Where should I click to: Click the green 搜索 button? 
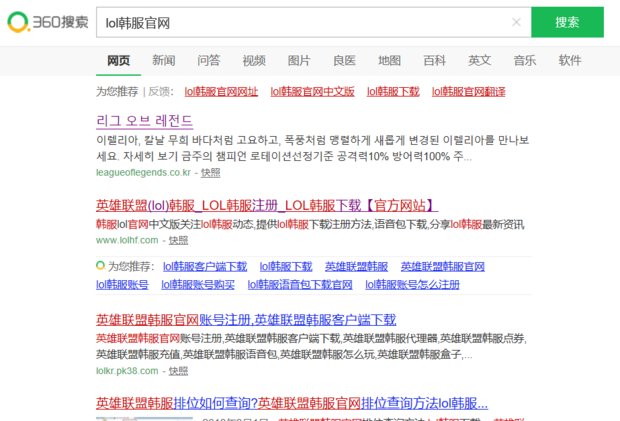click(x=567, y=22)
